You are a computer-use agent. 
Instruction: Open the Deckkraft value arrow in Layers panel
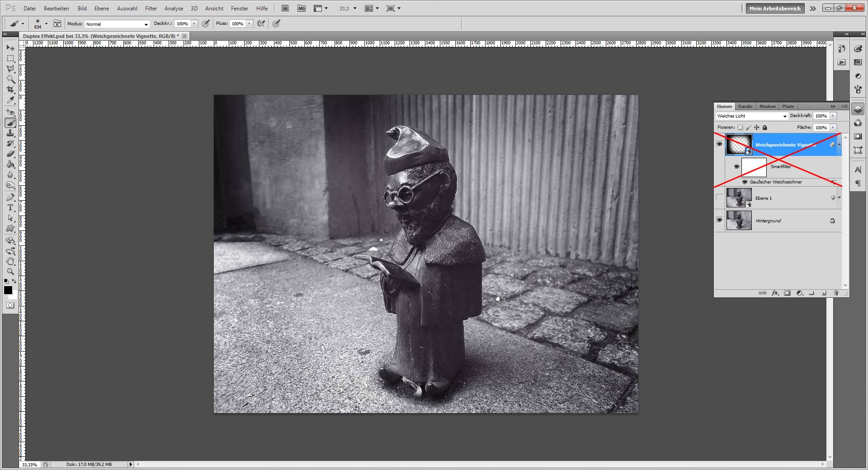(x=832, y=116)
